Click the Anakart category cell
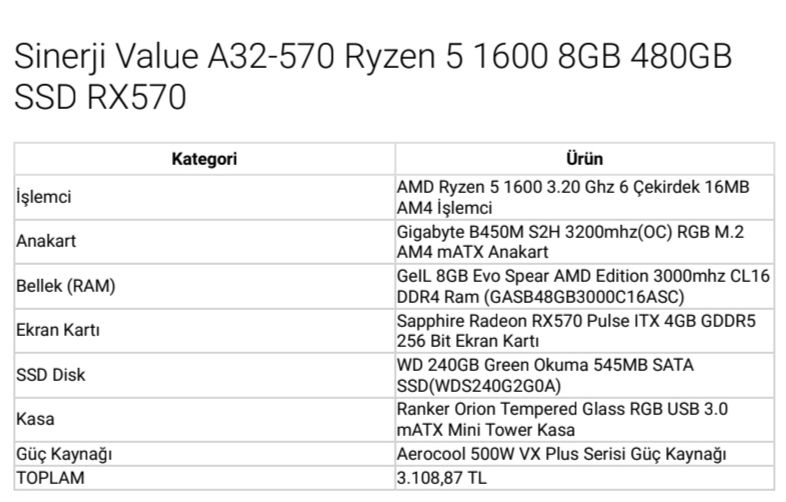Screen dimensions: 786x502 tap(205, 242)
